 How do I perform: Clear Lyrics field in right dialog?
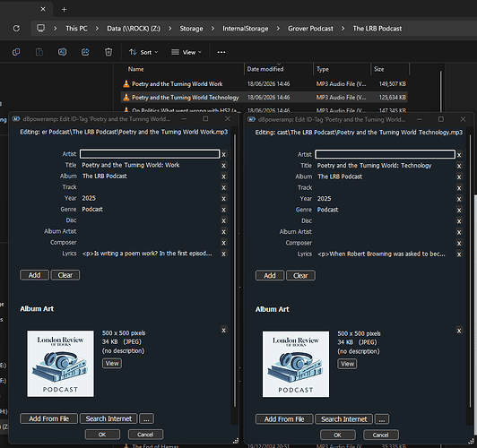pos(459,254)
